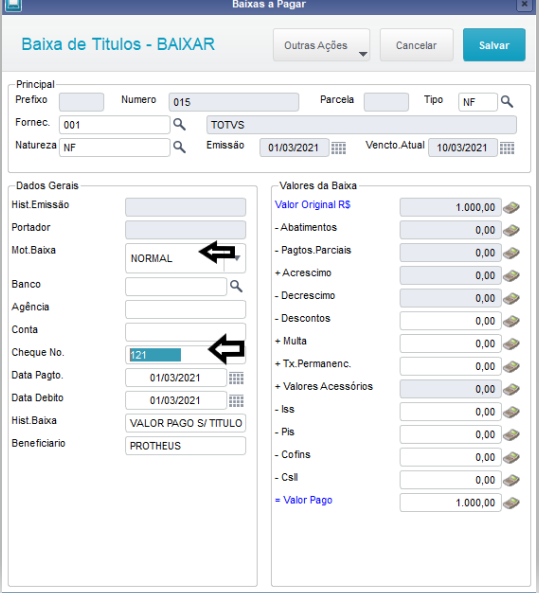Image resolution: width=539 pixels, height=593 pixels.
Task: Click the Fornec. field showing 001
Action: click(115, 125)
